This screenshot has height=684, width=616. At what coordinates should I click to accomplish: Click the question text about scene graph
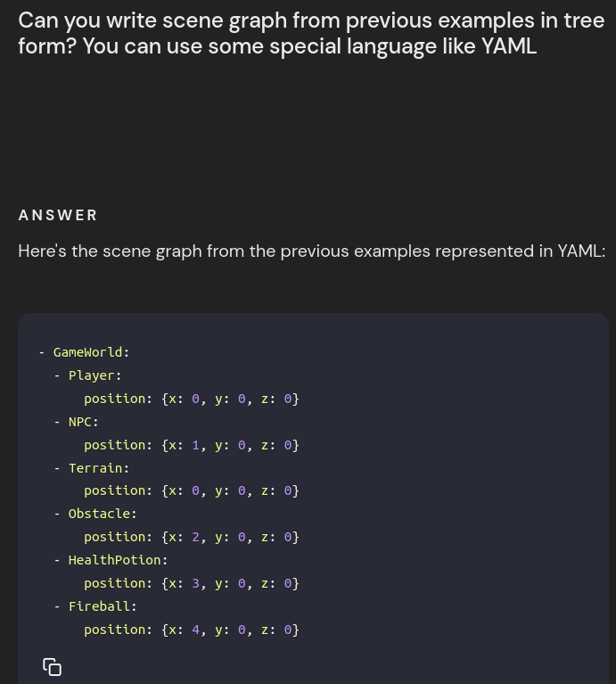pos(311,33)
